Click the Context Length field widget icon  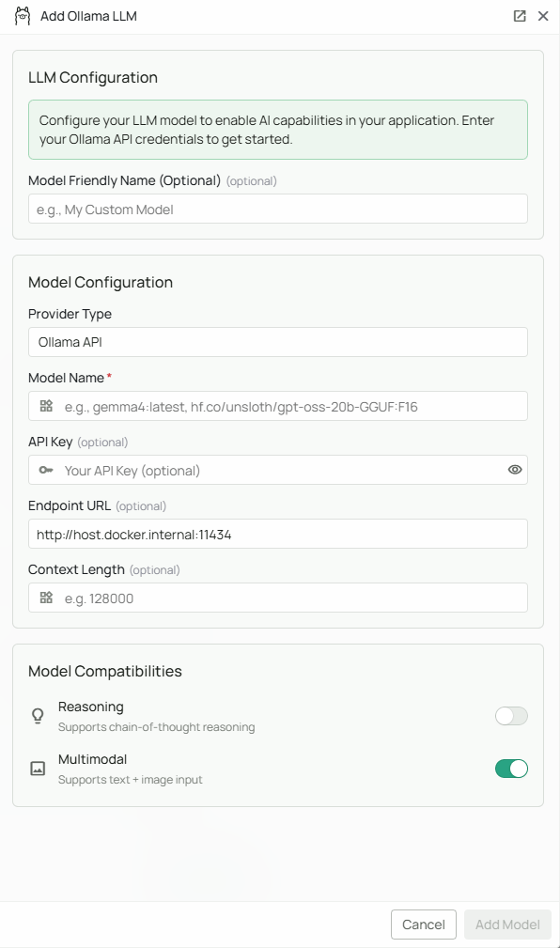click(47, 598)
